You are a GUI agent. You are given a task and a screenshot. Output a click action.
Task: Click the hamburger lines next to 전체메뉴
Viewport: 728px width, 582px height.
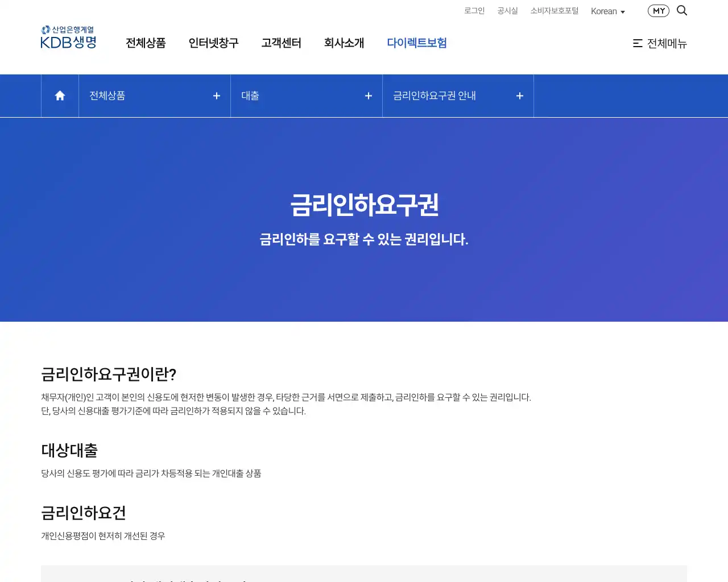point(637,43)
